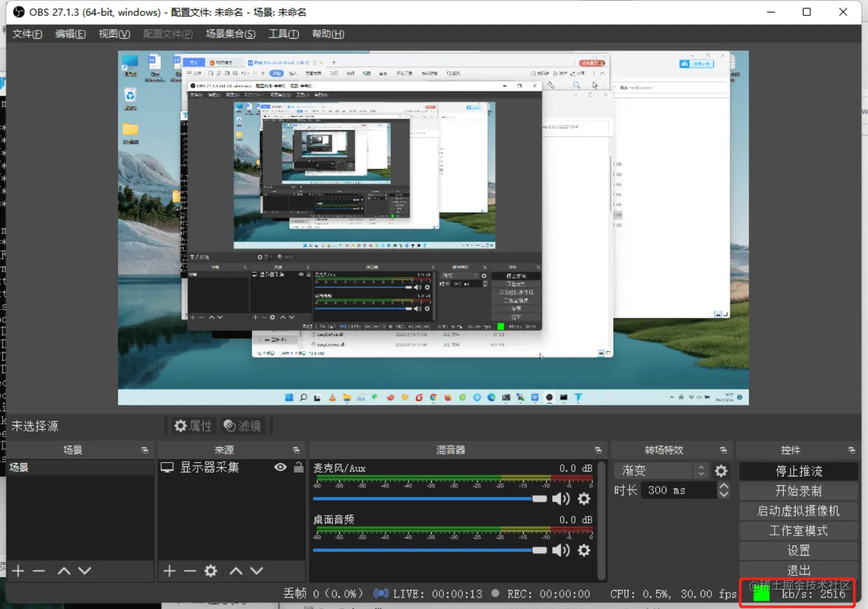Open the 工具(T) menu
The height and width of the screenshot is (609, 868).
[x=283, y=34]
